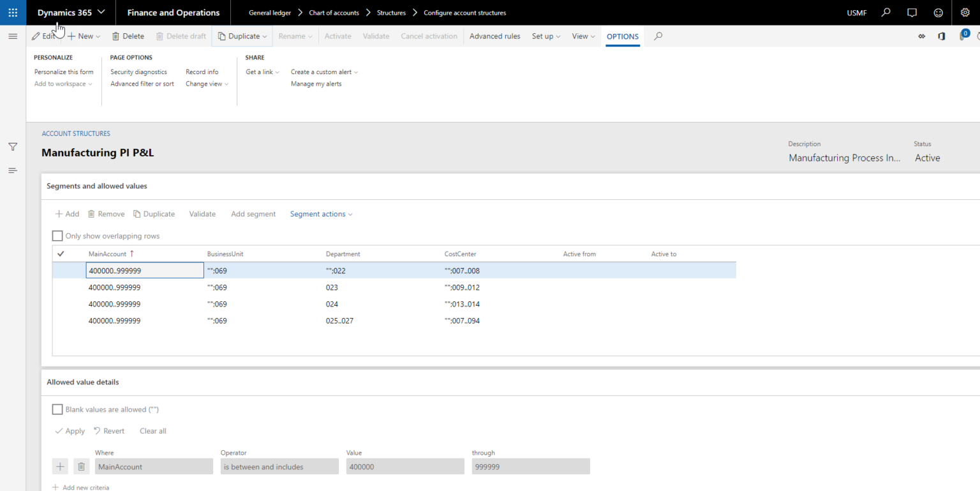This screenshot has height=491, width=980.
Task: Click the message bar speech bubble icon
Action: click(912, 12)
